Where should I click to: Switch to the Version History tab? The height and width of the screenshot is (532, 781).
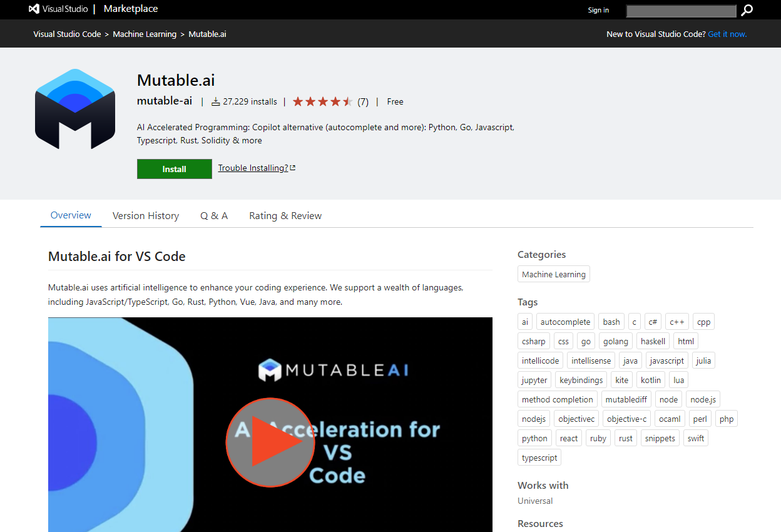point(146,216)
